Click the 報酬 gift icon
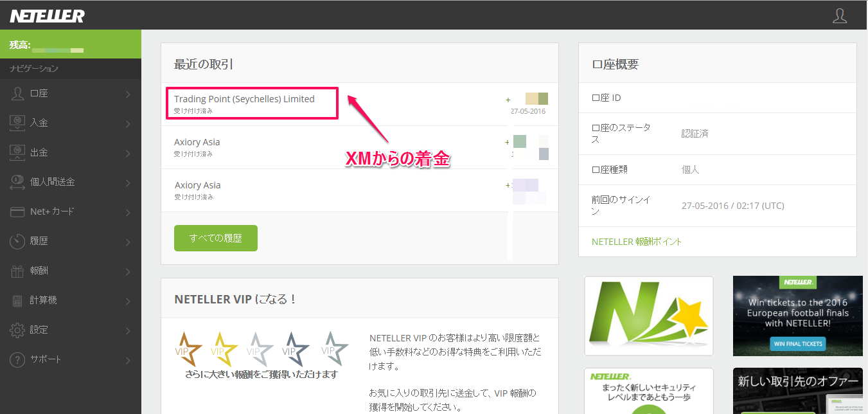Screen dimensions: 868x414 (x=17, y=271)
